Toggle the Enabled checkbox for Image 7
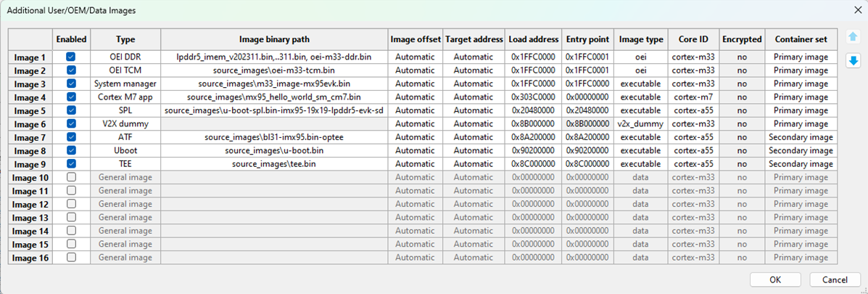 71,137
